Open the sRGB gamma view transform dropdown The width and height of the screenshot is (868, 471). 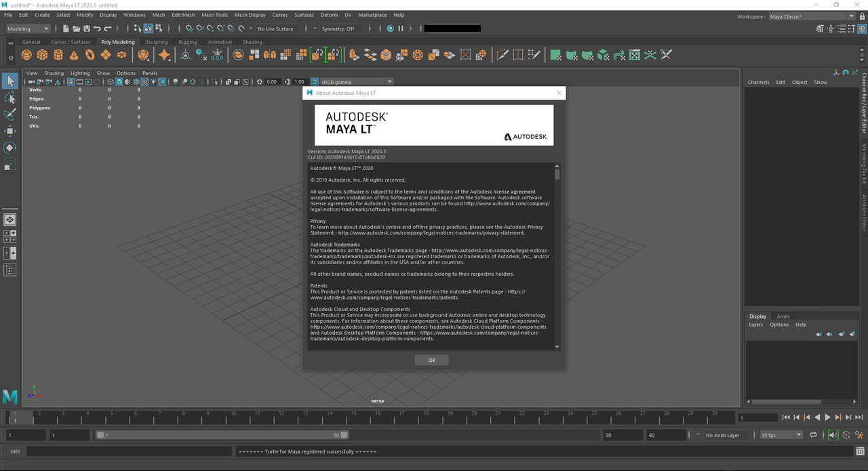pyautogui.click(x=355, y=82)
